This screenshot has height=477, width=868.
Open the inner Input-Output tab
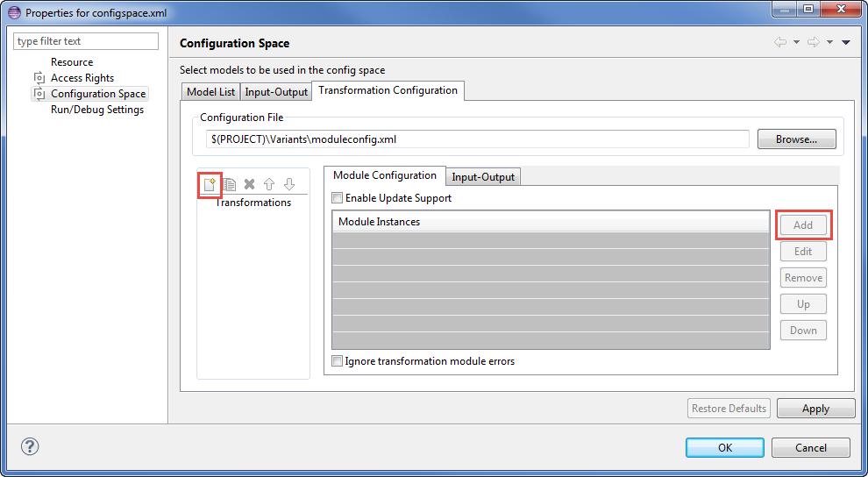[483, 177]
